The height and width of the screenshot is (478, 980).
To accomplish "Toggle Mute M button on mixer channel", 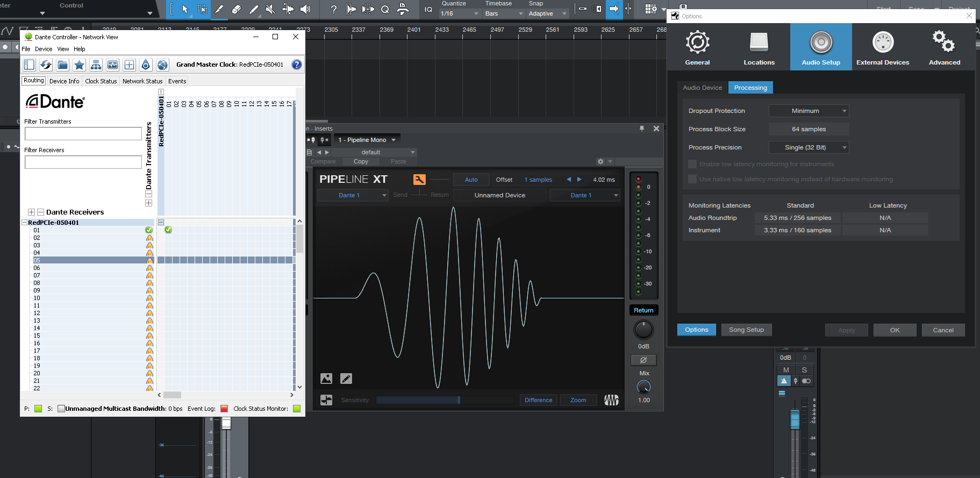I will 786,370.
